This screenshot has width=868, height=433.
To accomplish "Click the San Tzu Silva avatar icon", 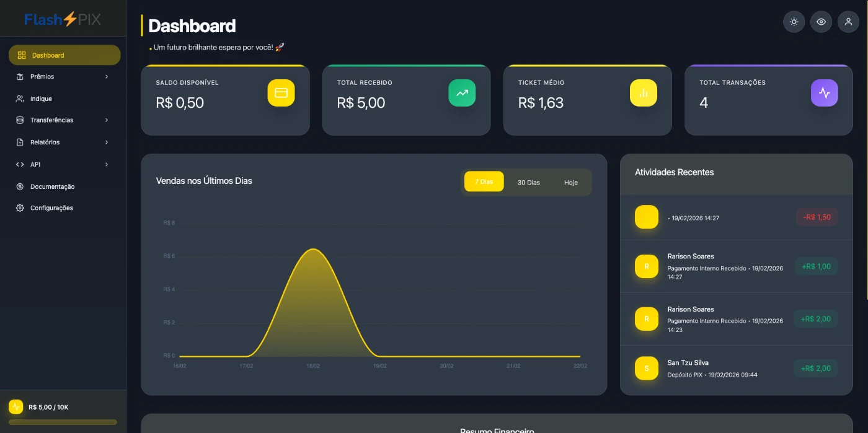I will [647, 368].
